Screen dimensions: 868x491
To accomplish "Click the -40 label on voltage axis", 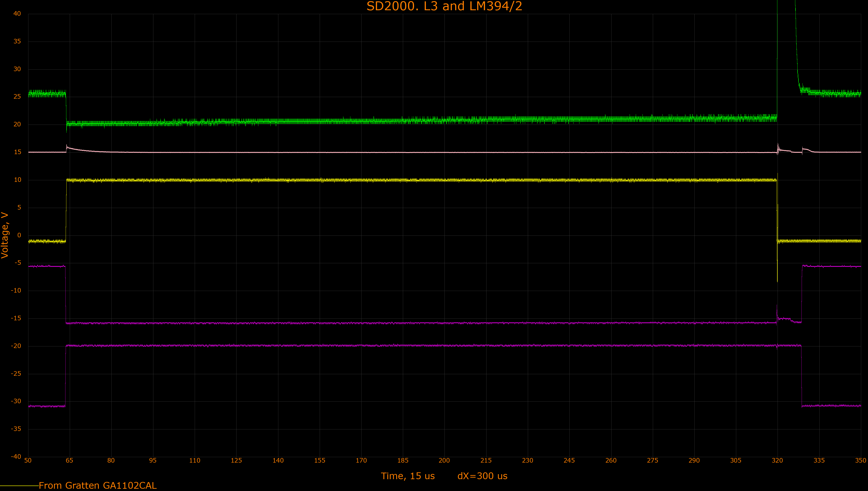I will click(16, 457).
